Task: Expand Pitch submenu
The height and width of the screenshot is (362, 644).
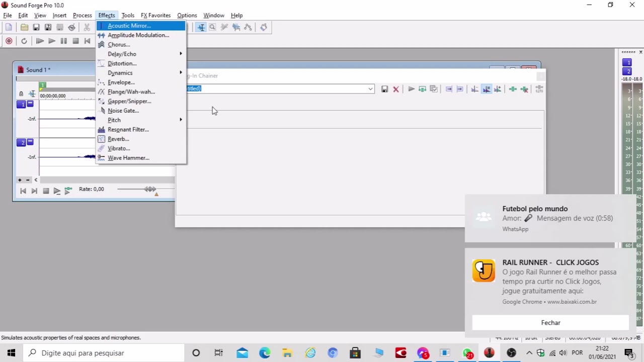Action: (141, 120)
